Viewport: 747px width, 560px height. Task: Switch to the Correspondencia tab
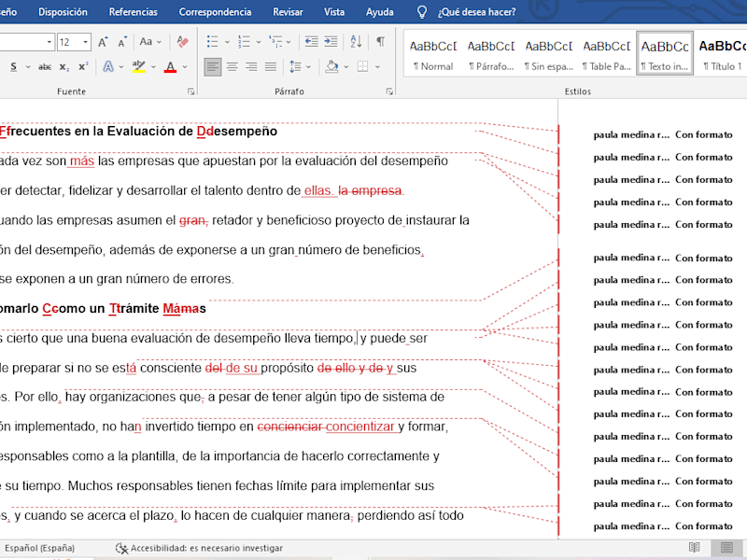(x=215, y=12)
